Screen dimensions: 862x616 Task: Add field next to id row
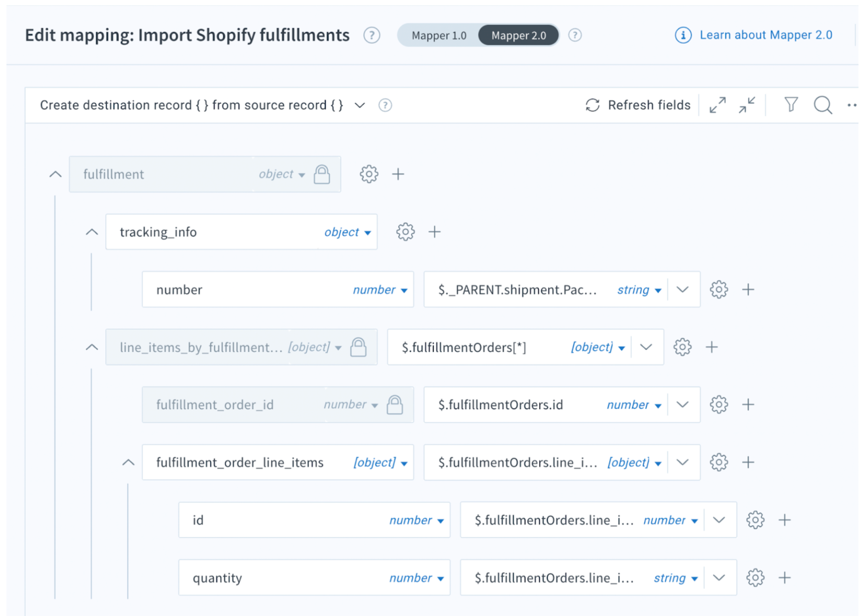[x=785, y=520]
